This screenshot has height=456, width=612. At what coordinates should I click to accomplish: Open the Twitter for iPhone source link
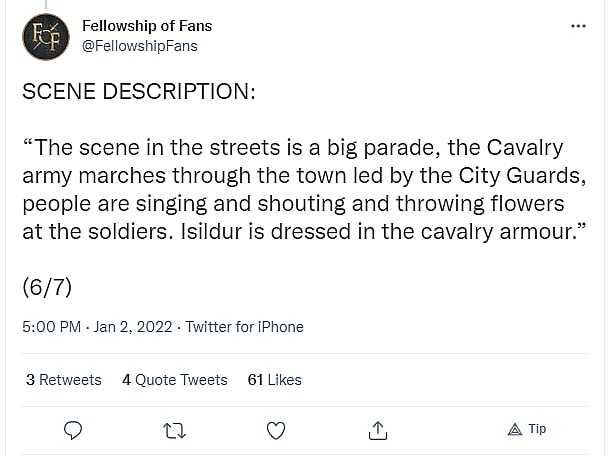coord(245,327)
